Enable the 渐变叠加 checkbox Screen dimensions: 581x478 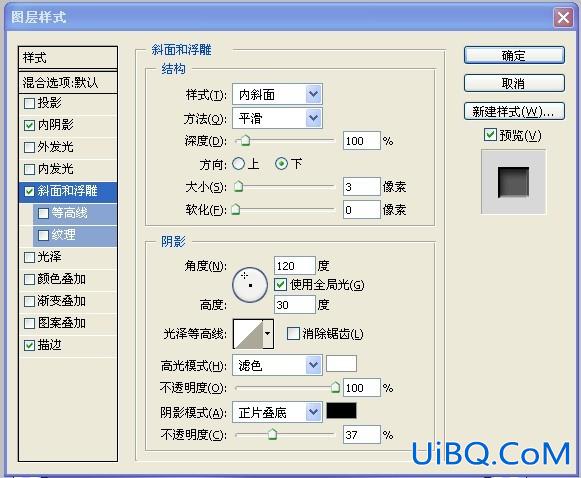[x=29, y=301]
